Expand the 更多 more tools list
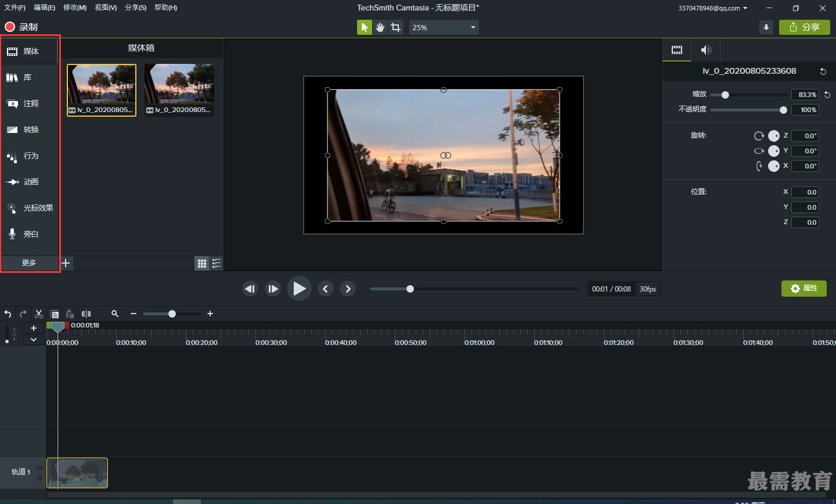Image resolution: width=836 pixels, height=504 pixels. [29, 263]
